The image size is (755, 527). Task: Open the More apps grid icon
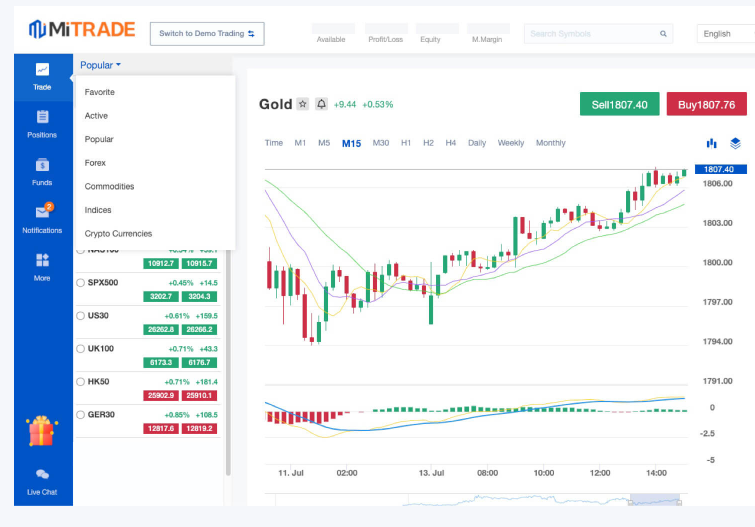[42, 265]
